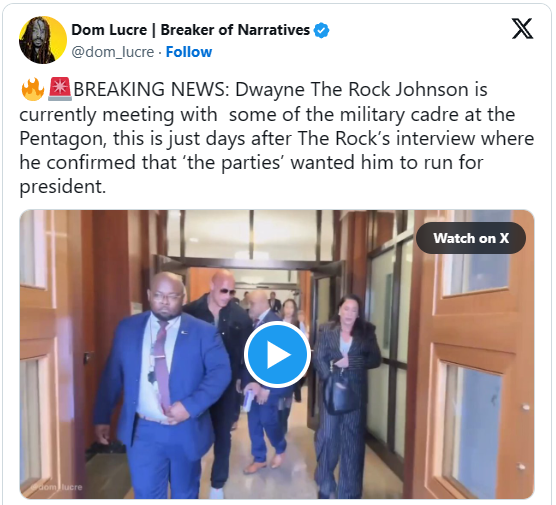The height and width of the screenshot is (505, 556).
Task: Click the BREAKING NEWS tweet text
Action: (277, 138)
